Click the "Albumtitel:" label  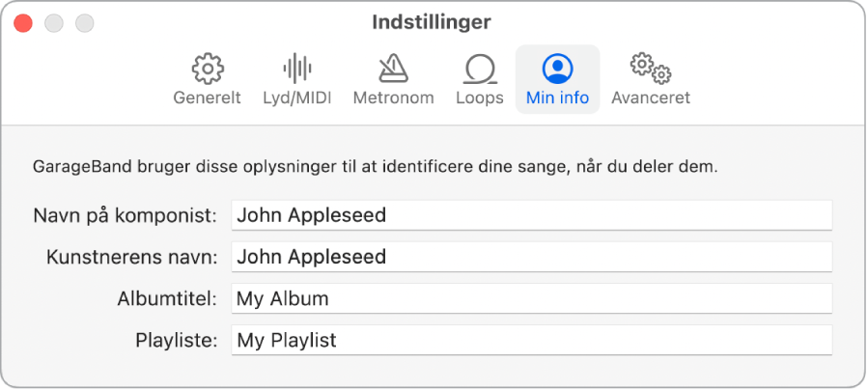(x=167, y=298)
